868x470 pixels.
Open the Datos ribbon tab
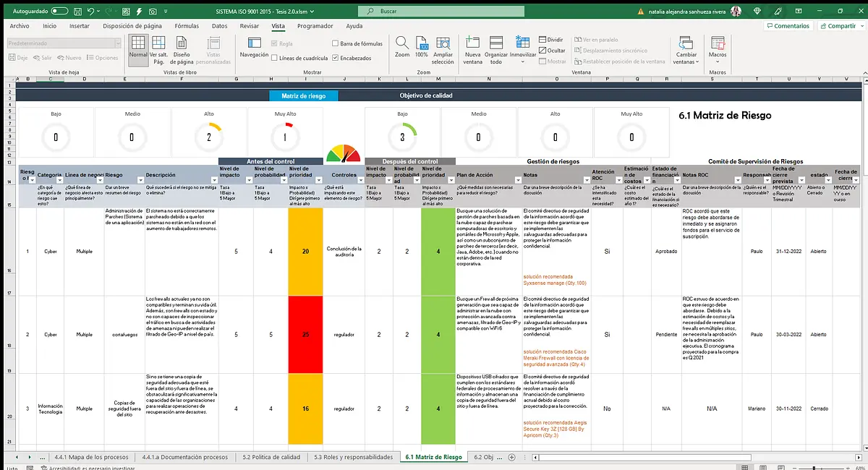click(220, 26)
